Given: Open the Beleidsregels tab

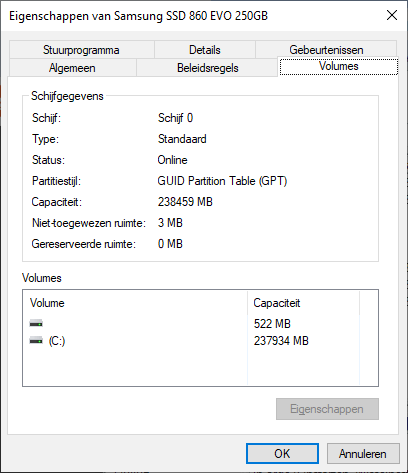Looking at the screenshot, I should coord(207,68).
